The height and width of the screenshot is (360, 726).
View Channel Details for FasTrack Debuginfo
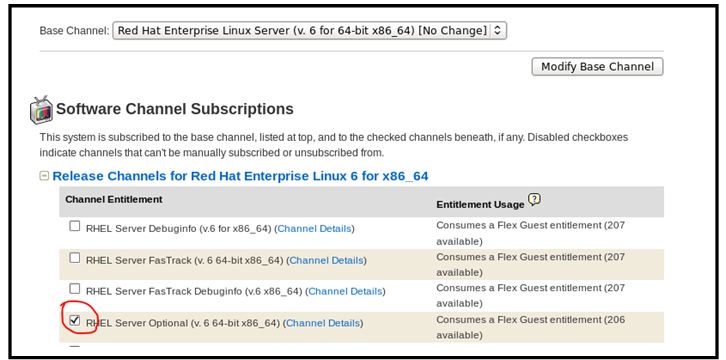pos(345,292)
